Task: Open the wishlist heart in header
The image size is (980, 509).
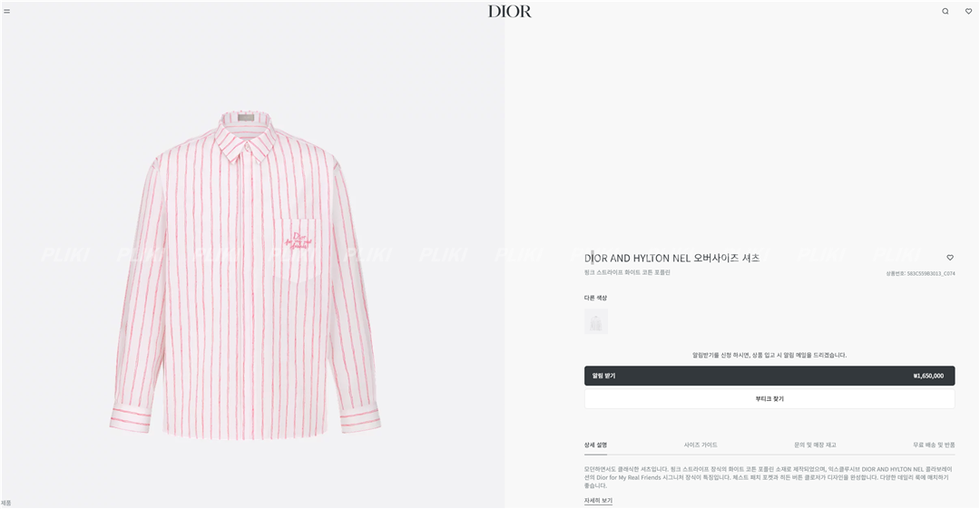Action: point(968,11)
